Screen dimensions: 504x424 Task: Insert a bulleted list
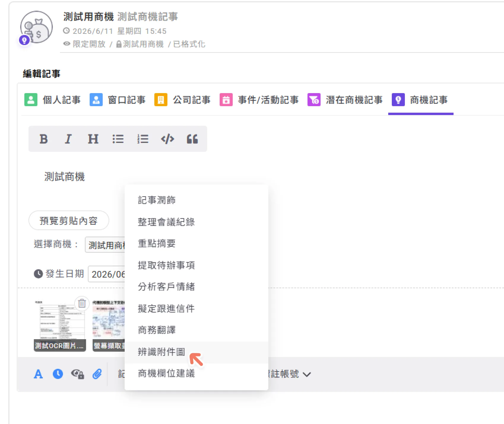[118, 139]
